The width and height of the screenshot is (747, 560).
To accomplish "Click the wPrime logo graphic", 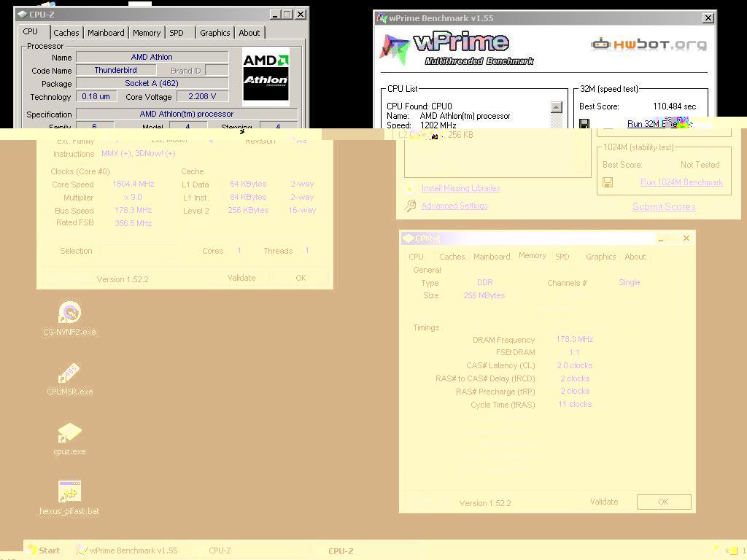I will click(x=457, y=49).
